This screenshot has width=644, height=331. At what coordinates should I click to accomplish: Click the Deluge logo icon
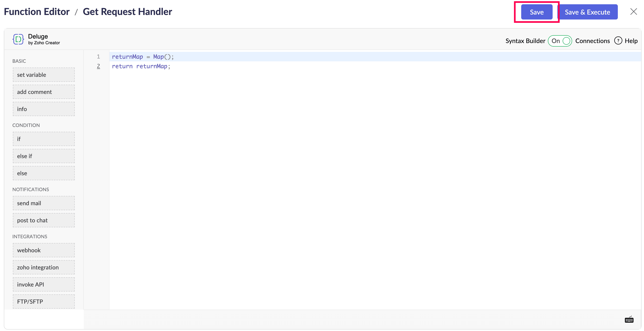point(18,39)
